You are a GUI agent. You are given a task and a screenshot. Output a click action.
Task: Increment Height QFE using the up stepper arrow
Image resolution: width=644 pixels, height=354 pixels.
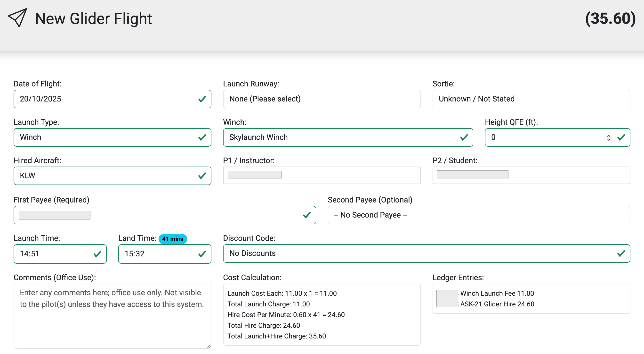coord(609,135)
